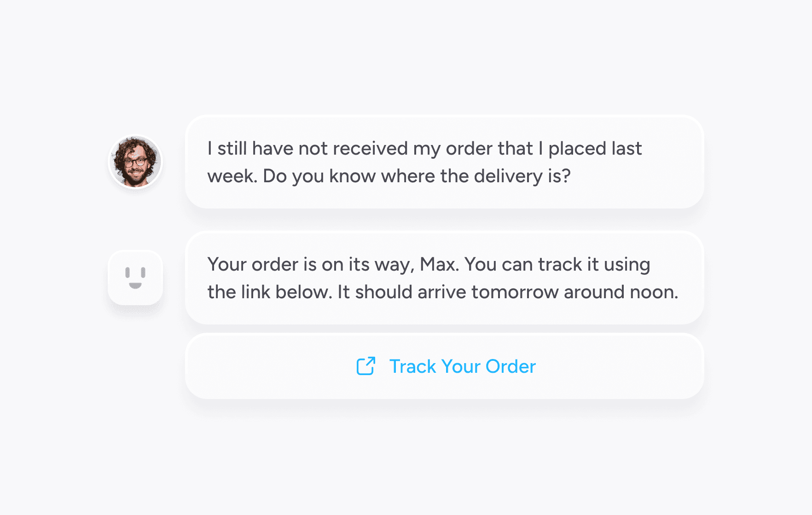The image size is (812, 515).
Task: Click "Do you know where the delivery is?"
Action: click(x=417, y=176)
